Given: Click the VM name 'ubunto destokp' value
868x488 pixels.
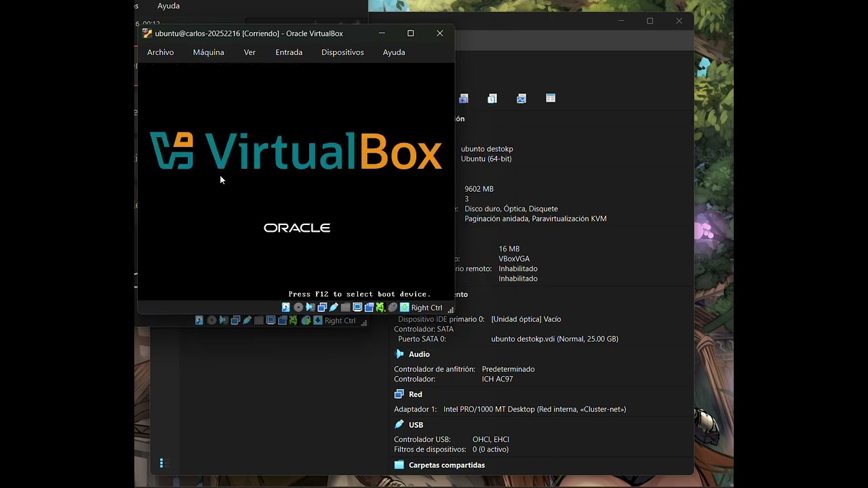Looking at the screenshot, I should pyautogui.click(x=487, y=149).
